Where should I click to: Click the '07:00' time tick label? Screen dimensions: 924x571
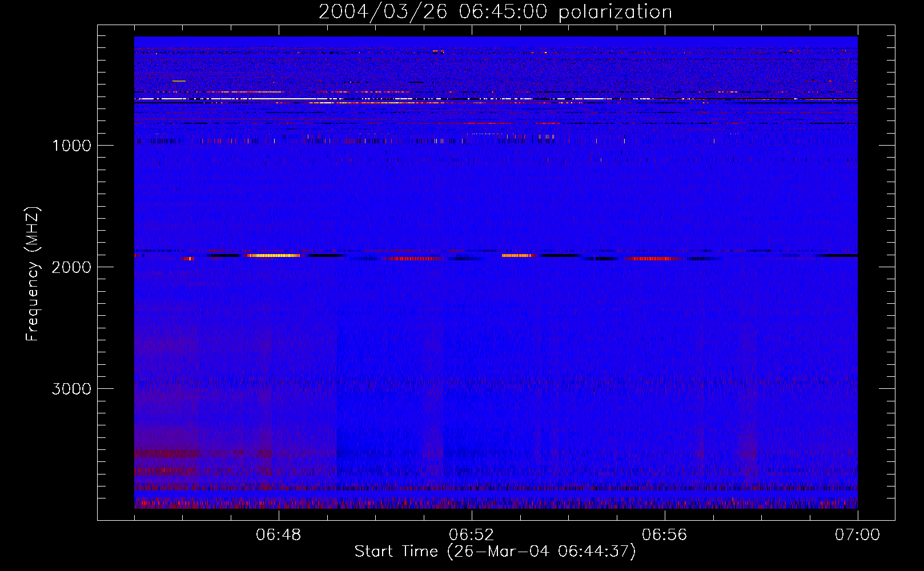click(x=858, y=535)
